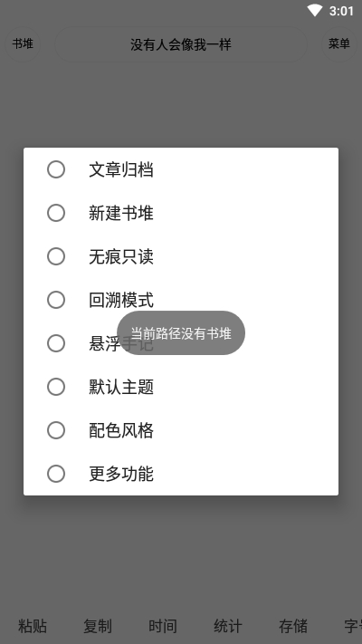The image size is (362, 644).
Task: Select the 无痕只读 radio option
Action: coord(181,256)
